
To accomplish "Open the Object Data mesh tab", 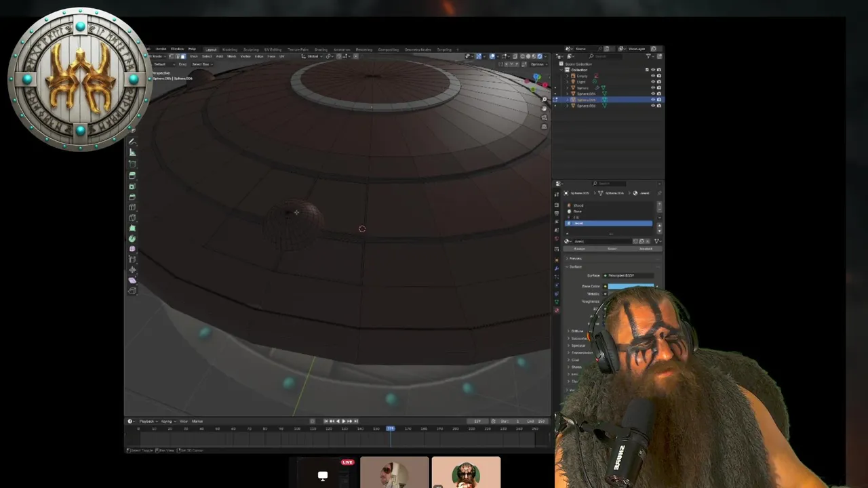I will tap(557, 302).
